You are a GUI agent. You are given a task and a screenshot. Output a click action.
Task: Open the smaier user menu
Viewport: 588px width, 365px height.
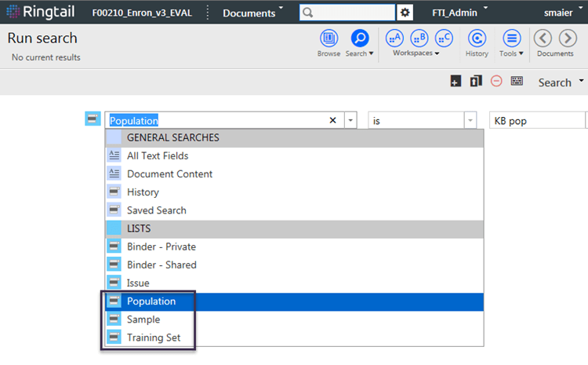(x=565, y=13)
